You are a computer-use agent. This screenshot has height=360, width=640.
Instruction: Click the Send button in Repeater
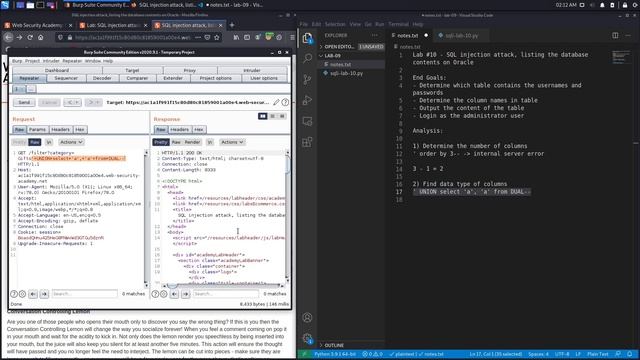tap(24, 102)
